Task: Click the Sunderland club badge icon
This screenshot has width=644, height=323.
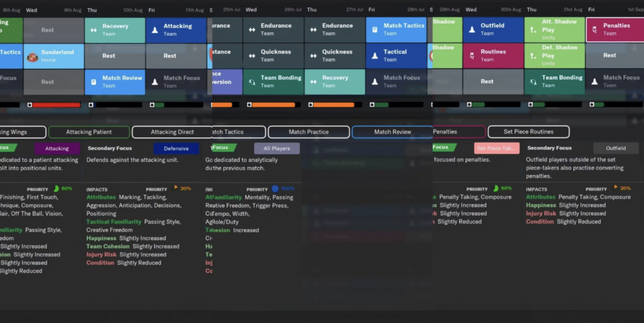Action: coord(31,56)
